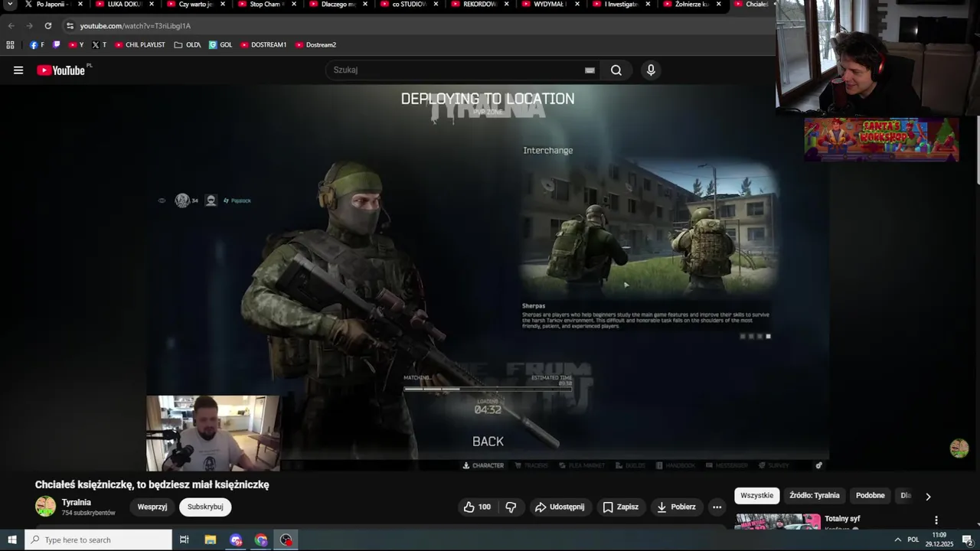Open the Tyralnia channel avatar

click(46, 506)
